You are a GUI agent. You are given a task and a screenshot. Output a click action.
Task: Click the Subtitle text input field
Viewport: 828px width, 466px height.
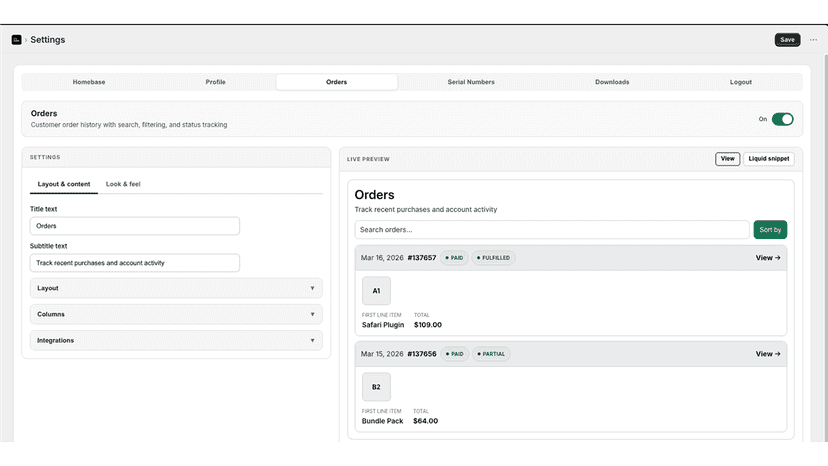(135, 263)
